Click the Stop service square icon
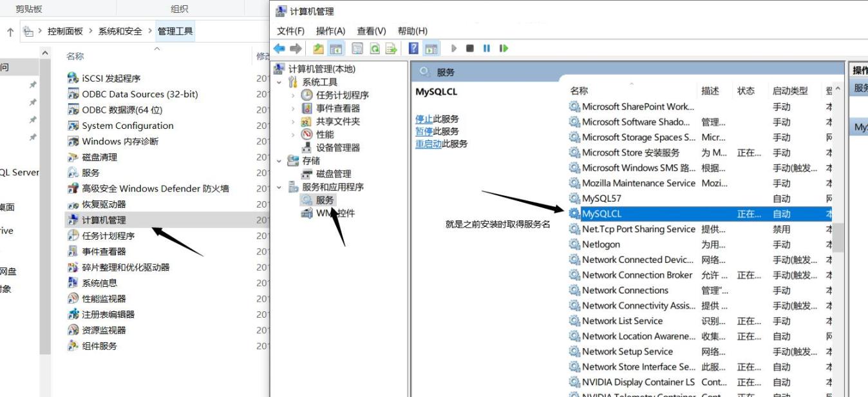Viewport: 868px width, 397px height. tap(470, 48)
